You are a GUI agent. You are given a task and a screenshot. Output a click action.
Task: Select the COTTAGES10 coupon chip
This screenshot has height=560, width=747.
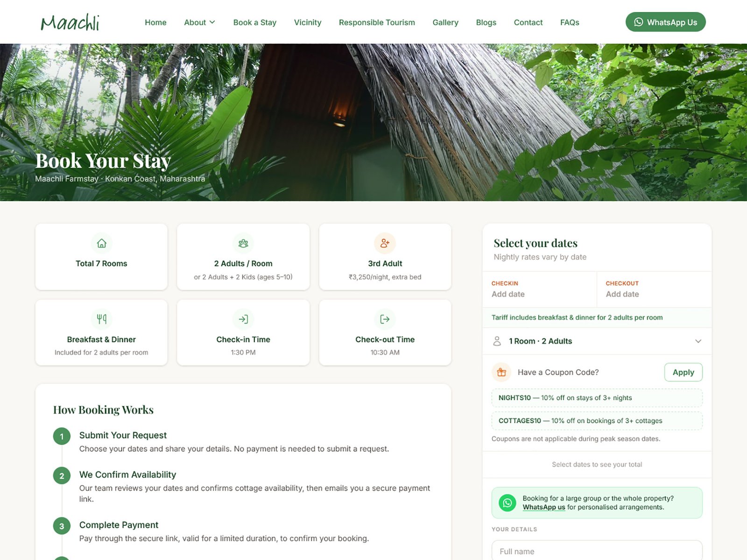tap(597, 420)
